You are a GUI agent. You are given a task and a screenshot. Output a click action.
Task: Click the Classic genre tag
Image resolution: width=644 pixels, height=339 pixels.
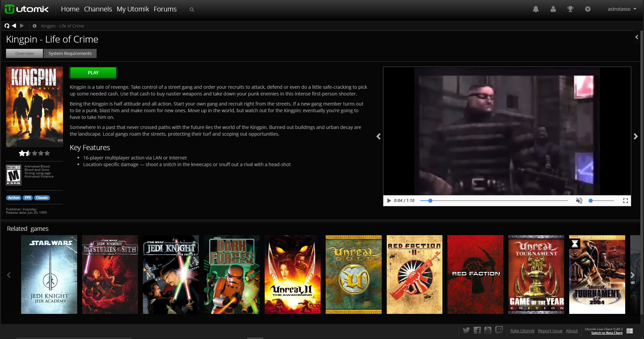click(42, 198)
